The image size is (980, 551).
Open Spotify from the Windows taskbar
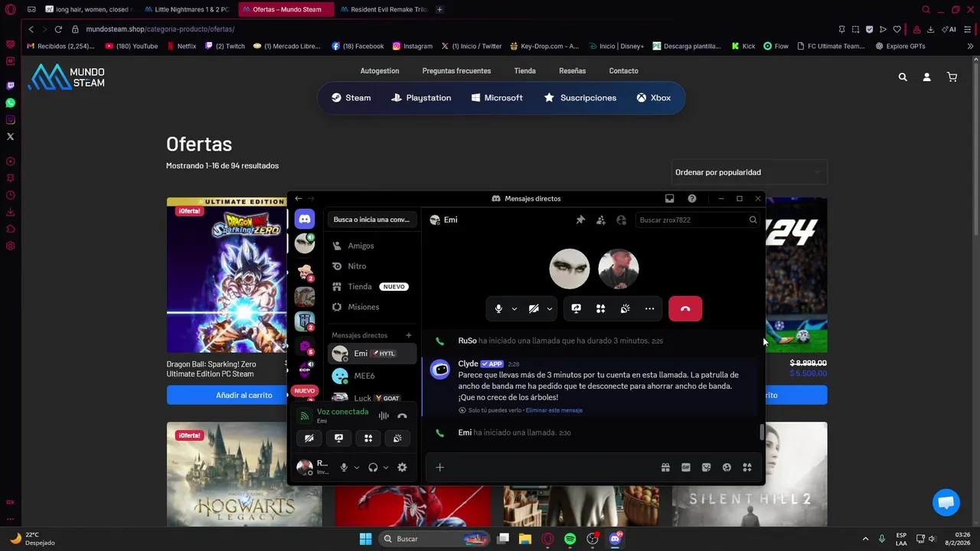tap(570, 539)
